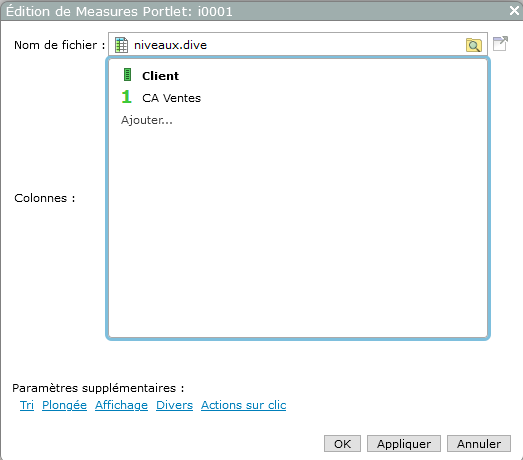
Task: Select the Client column entry
Action: 160,76
